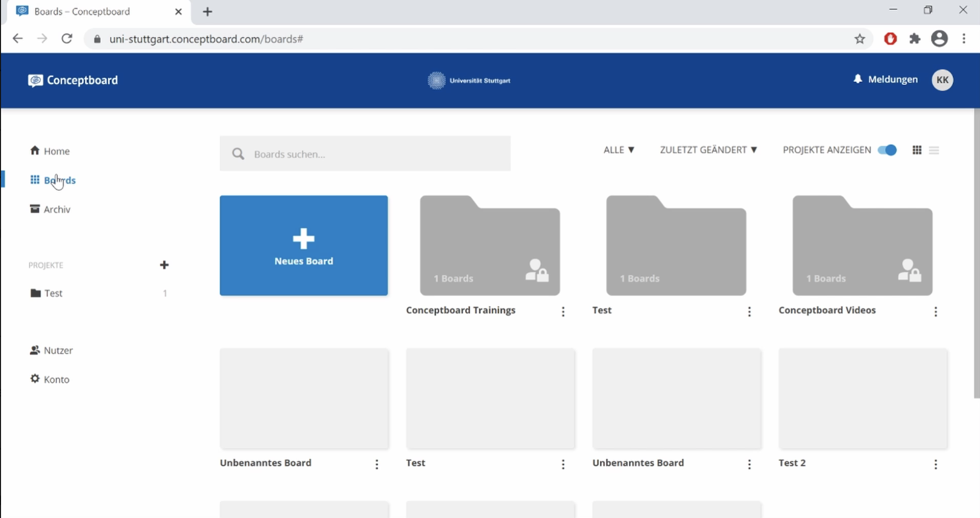Open options menu for Test folder
980x518 pixels.
click(x=749, y=312)
